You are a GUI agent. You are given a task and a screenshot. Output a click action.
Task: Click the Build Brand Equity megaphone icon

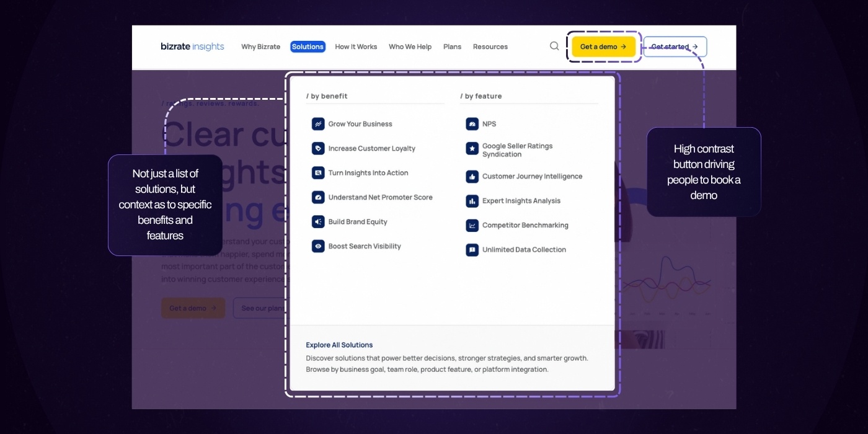pyautogui.click(x=318, y=222)
